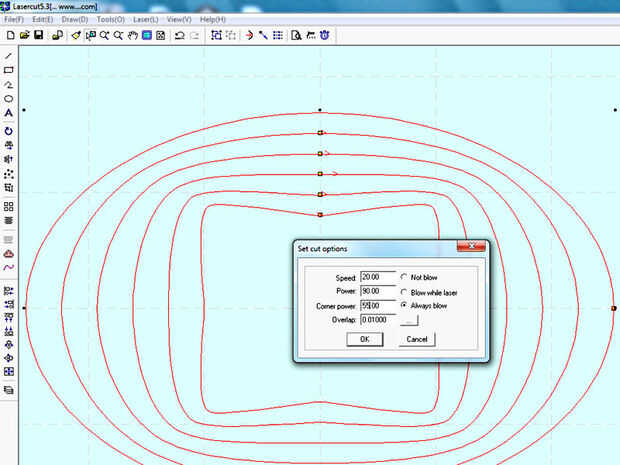Open the View(V) menu
This screenshot has height=465, width=620.
point(179,19)
